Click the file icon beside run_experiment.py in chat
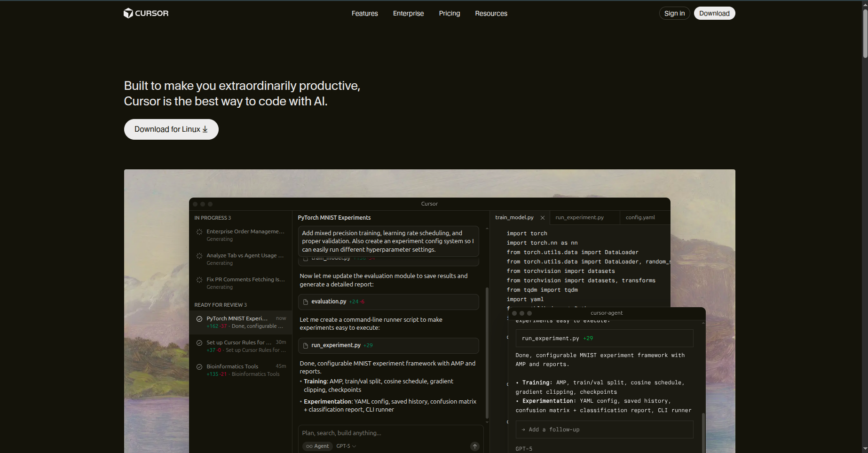This screenshot has height=453, width=868. (x=306, y=346)
